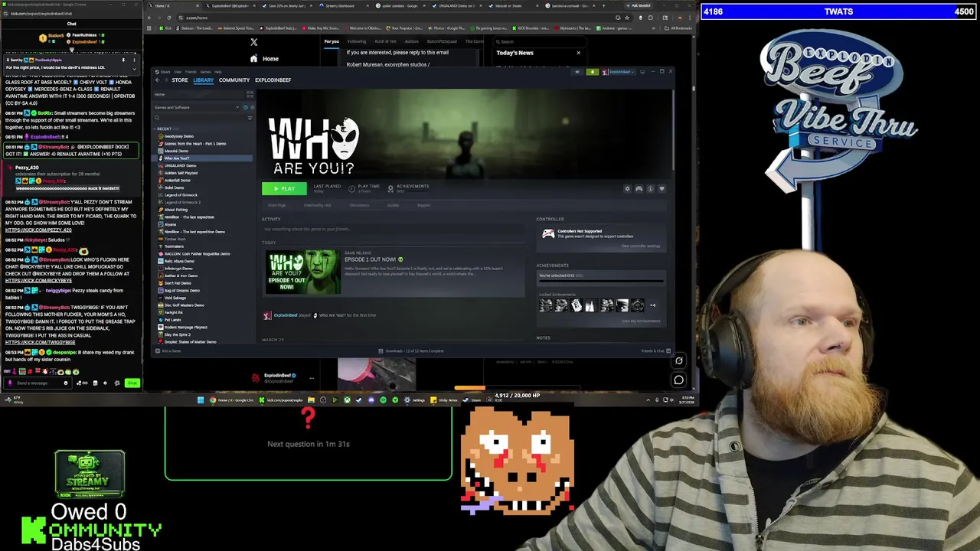Open the View menu in the Steam window
980x551 pixels.
[x=178, y=72]
